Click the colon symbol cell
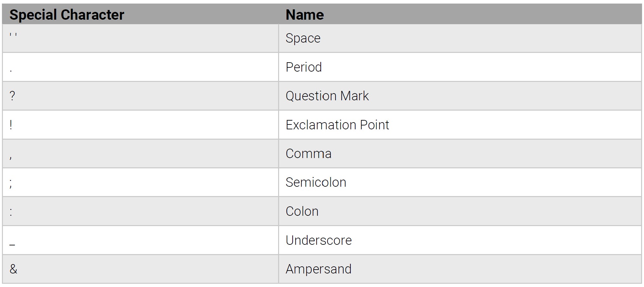644x287 pixels. [x=11, y=212]
